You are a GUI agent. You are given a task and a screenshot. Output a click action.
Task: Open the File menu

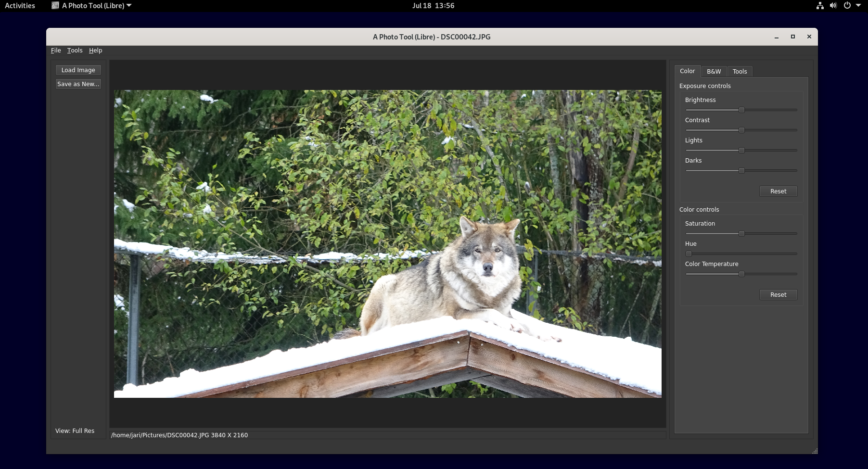[x=56, y=51]
